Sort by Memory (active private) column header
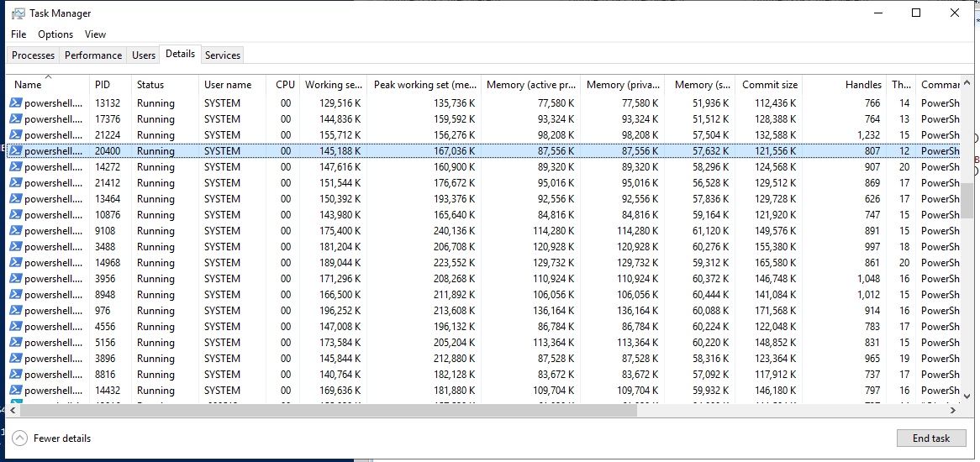The image size is (980, 462). (530, 85)
